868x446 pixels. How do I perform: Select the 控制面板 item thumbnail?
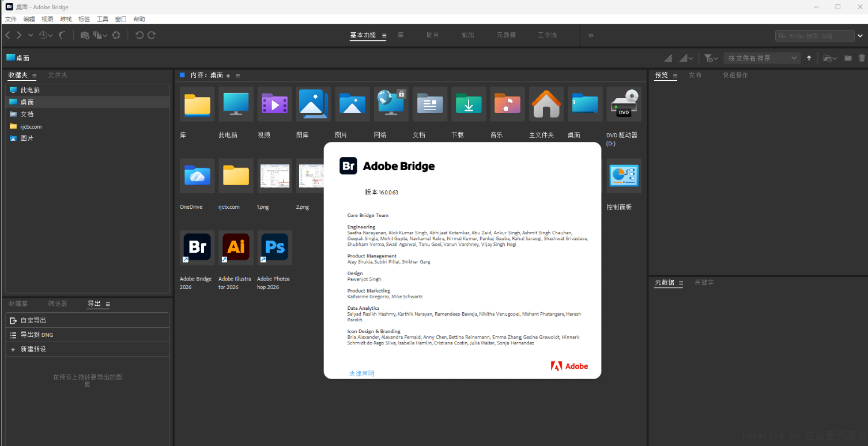coord(624,175)
